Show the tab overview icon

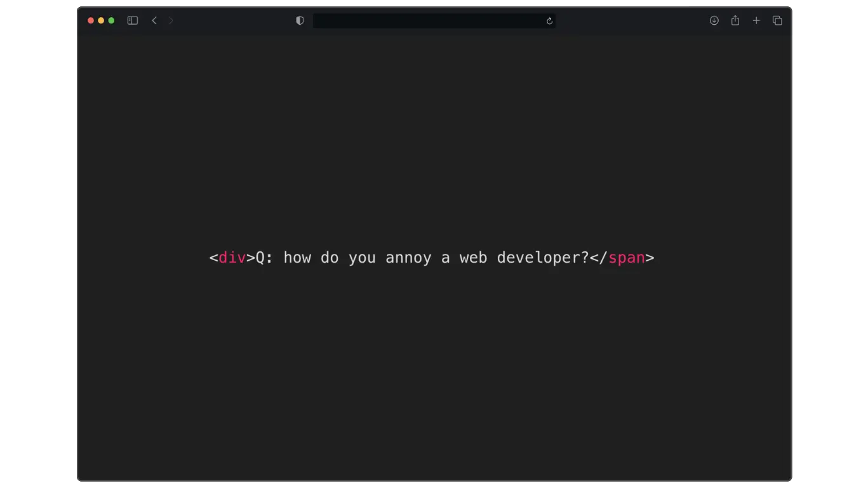[x=777, y=20]
